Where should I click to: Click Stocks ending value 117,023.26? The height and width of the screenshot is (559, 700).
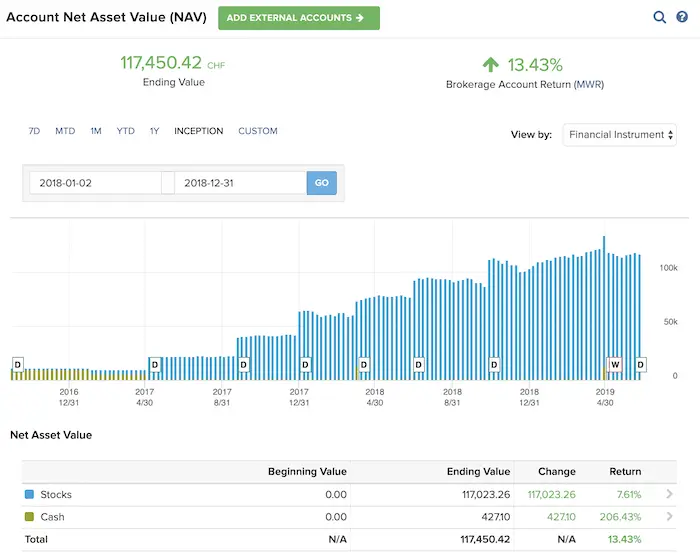click(486, 494)
